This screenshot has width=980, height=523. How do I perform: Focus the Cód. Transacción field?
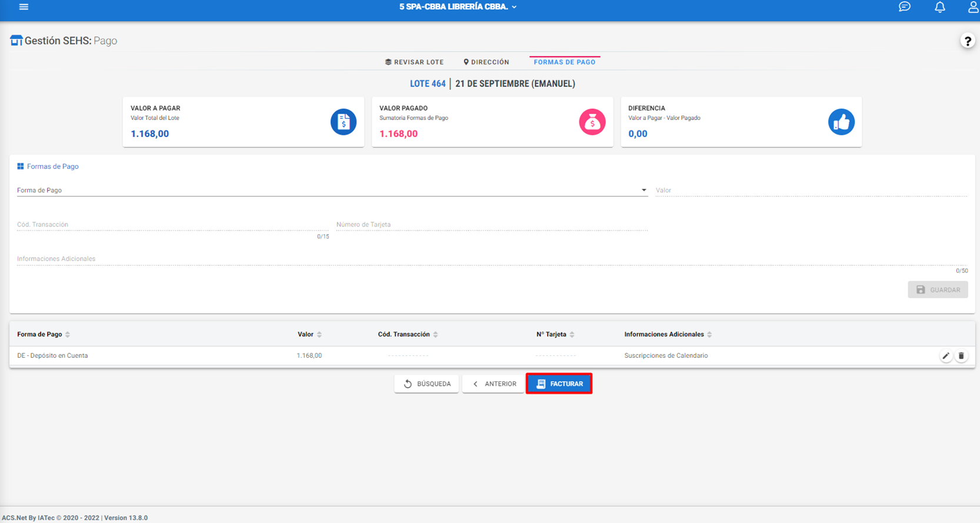pos(173,224)
